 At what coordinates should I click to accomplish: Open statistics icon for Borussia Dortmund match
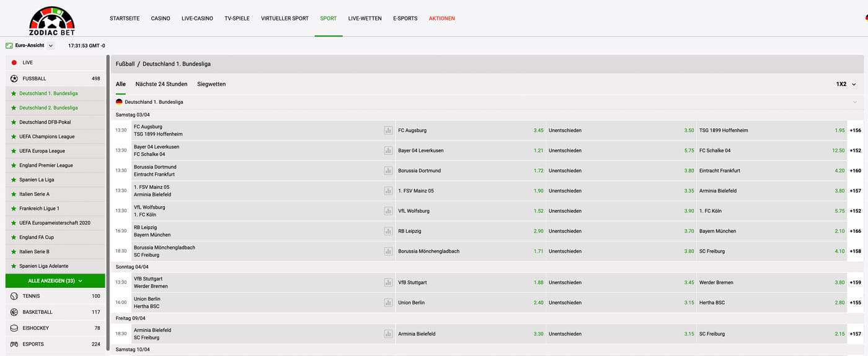tap(388, 170)
